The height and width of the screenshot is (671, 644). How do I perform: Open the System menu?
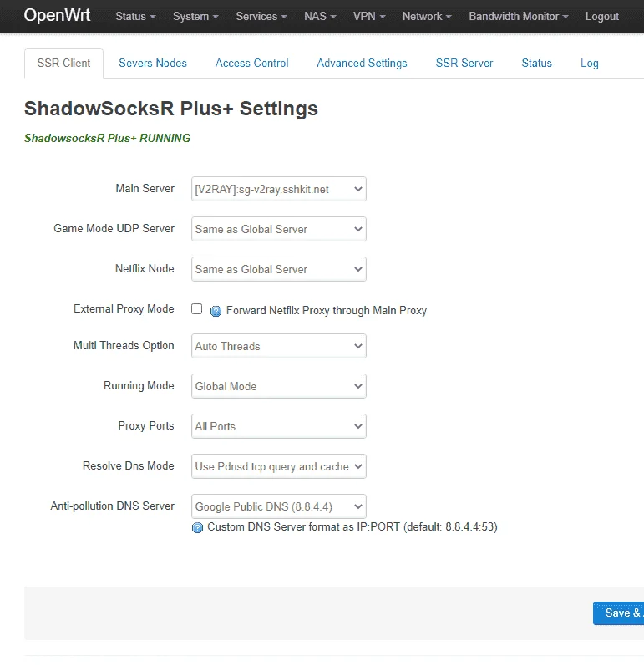tap(195, 16)
